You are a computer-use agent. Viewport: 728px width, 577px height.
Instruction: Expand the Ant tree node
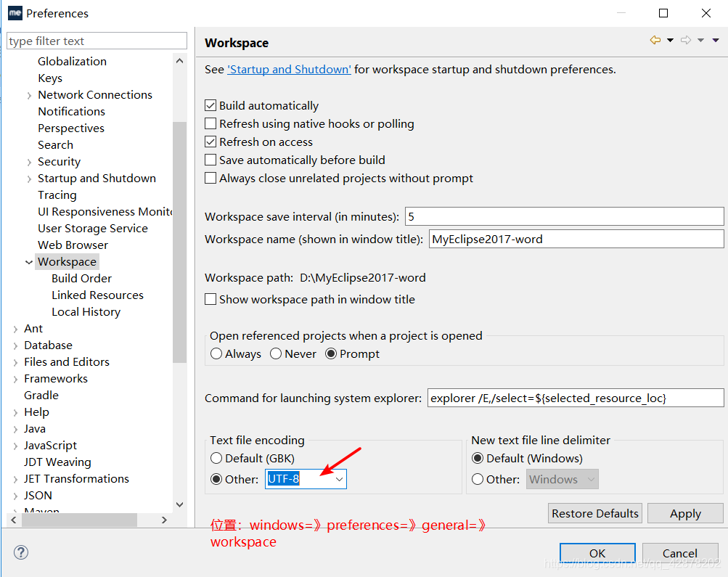pos(15,329)
